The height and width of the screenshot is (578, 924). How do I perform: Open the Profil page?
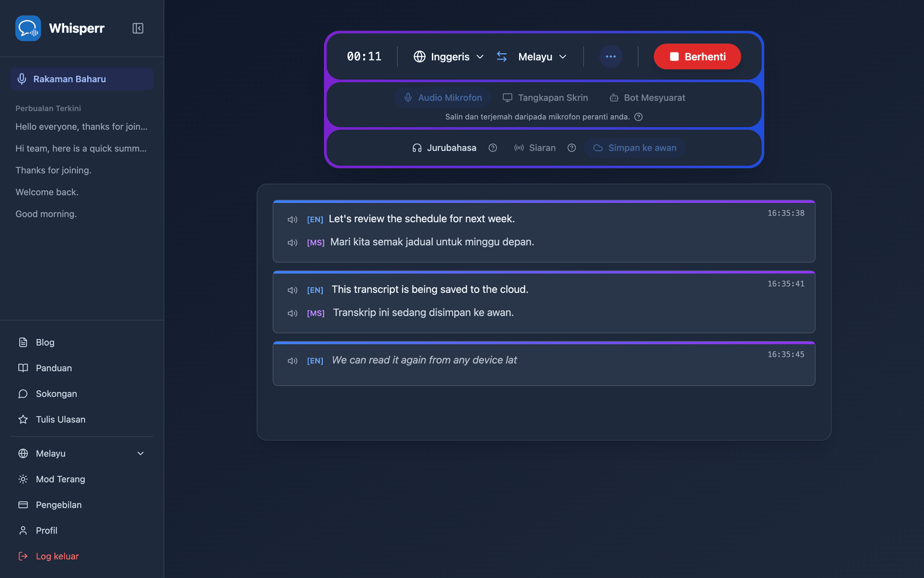pyautogui.click(x=81, y=531)
